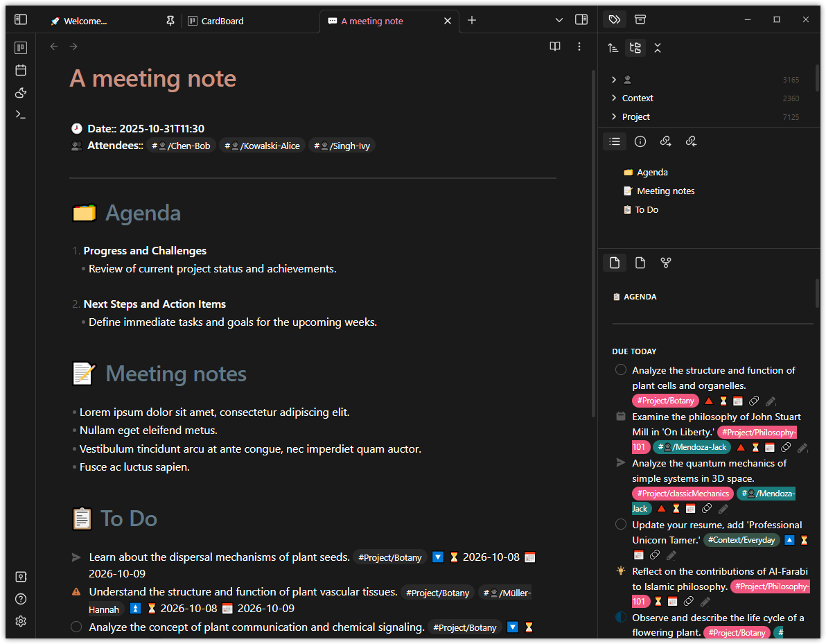The image size is (826, 644).
Task: Open the file info circle icon
Action: click(x=640, y=141)
